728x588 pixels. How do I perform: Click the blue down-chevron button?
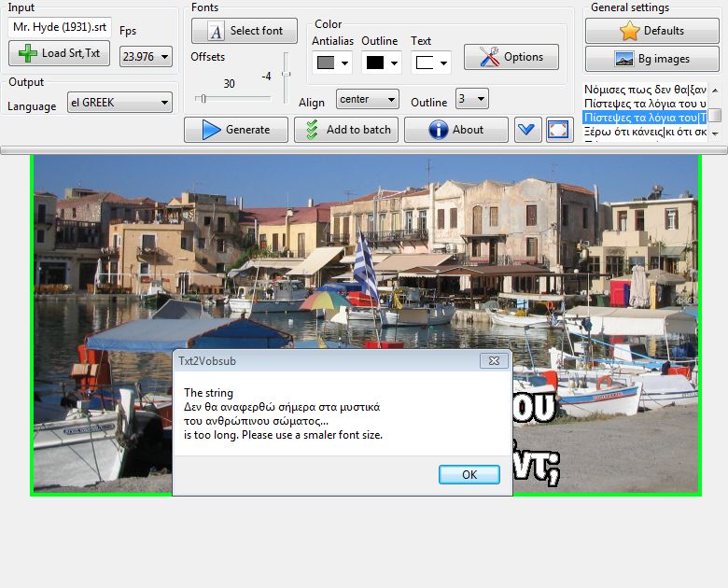[528, 130]
